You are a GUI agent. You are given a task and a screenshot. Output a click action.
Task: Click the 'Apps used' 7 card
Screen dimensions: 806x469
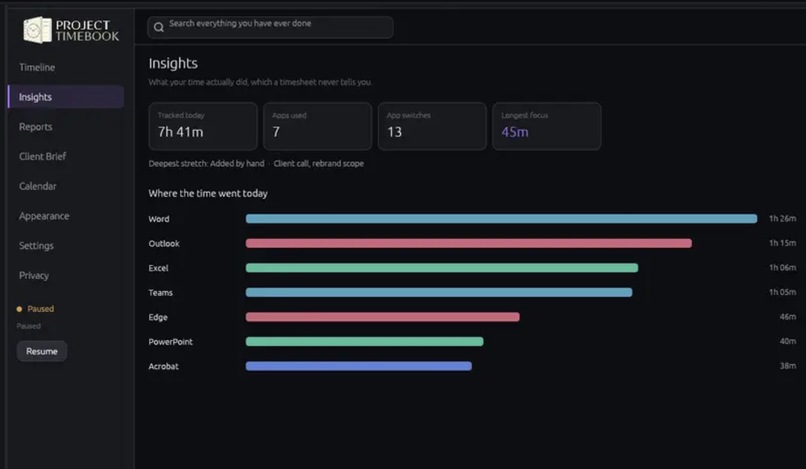click(317, 127)
